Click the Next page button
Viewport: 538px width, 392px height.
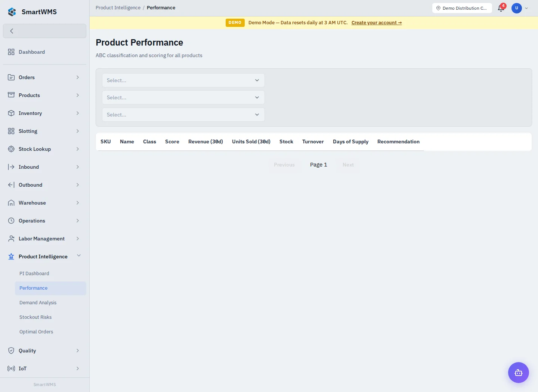[x=348, y=165]
